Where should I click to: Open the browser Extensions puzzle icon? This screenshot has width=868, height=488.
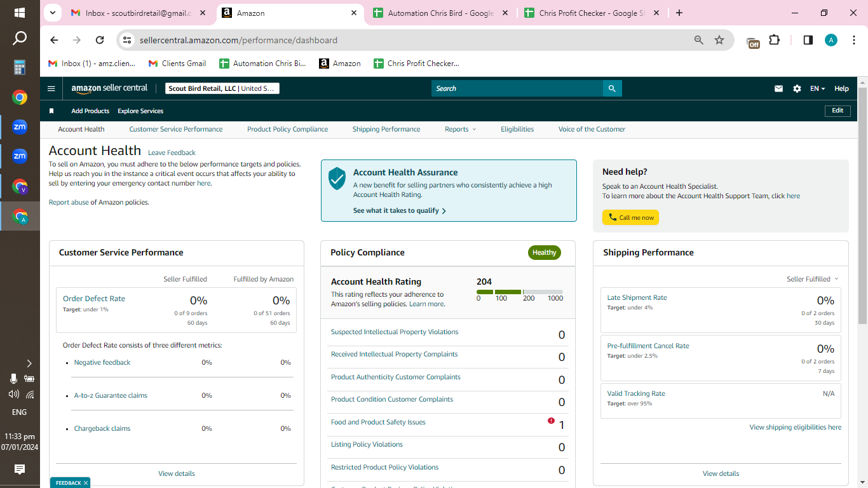click(x=774, y=40)
